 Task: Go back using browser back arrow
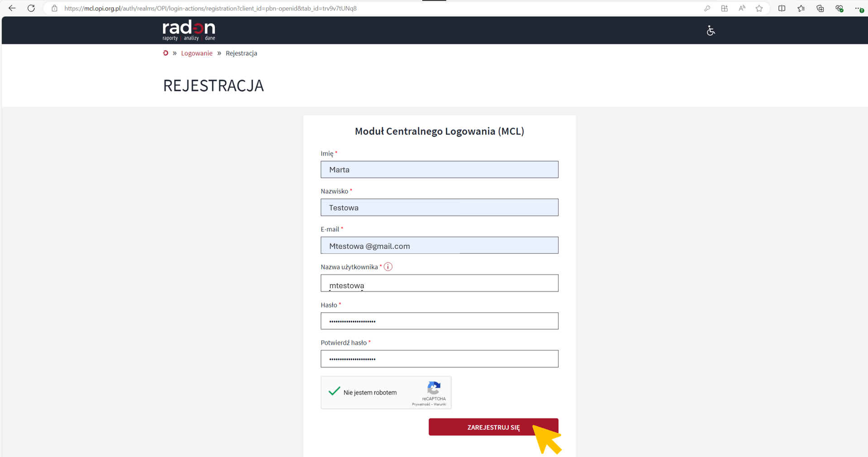(12, 8)
